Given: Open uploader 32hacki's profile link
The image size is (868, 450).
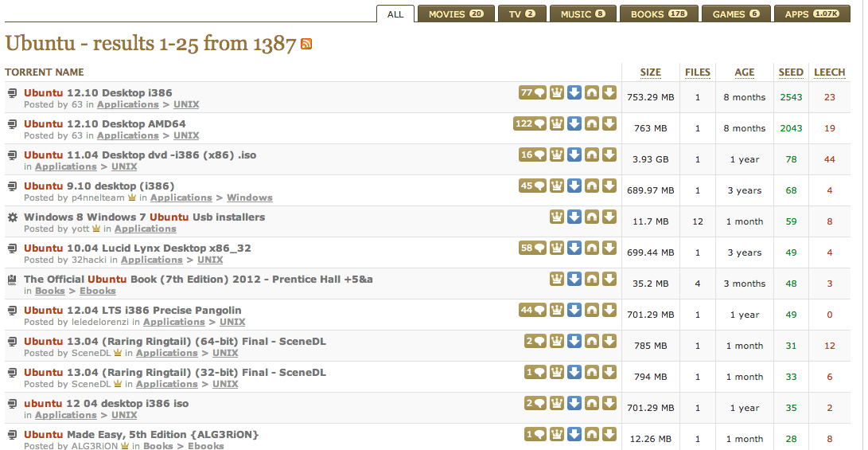Looking at the screenshot, I should click(90, 260).
